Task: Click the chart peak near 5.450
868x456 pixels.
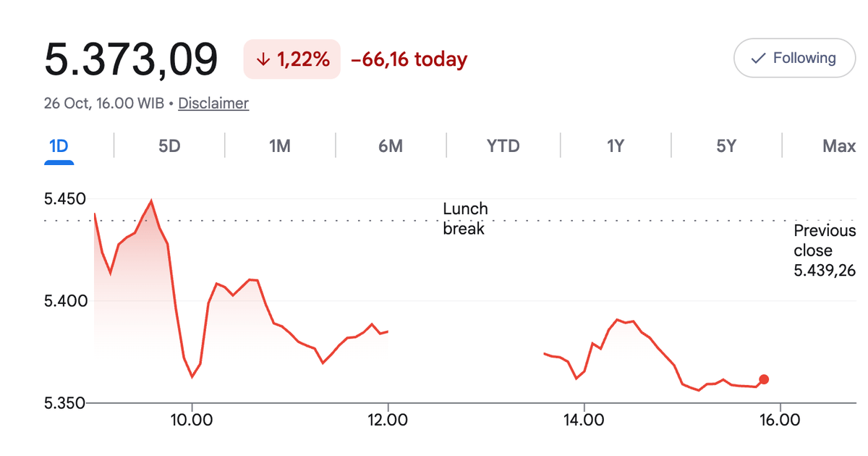Action: 150,200
